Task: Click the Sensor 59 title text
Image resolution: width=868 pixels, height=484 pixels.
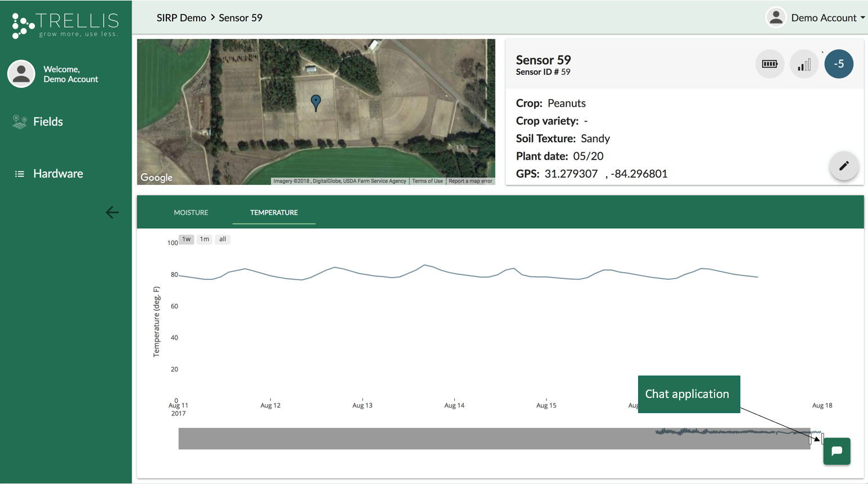Action: [544, 60]
